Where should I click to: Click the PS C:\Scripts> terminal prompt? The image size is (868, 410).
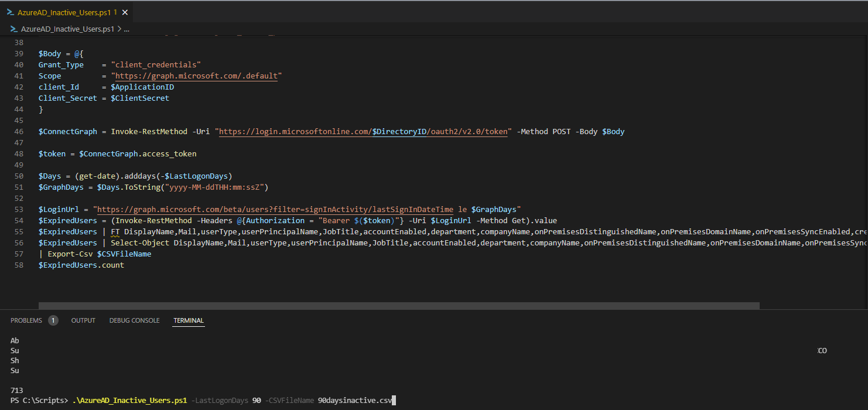(x=39, y=401)
